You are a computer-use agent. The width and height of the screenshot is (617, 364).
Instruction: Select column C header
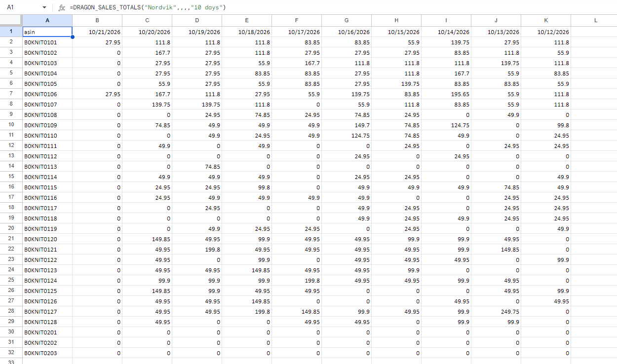click(x=147, y=20)
